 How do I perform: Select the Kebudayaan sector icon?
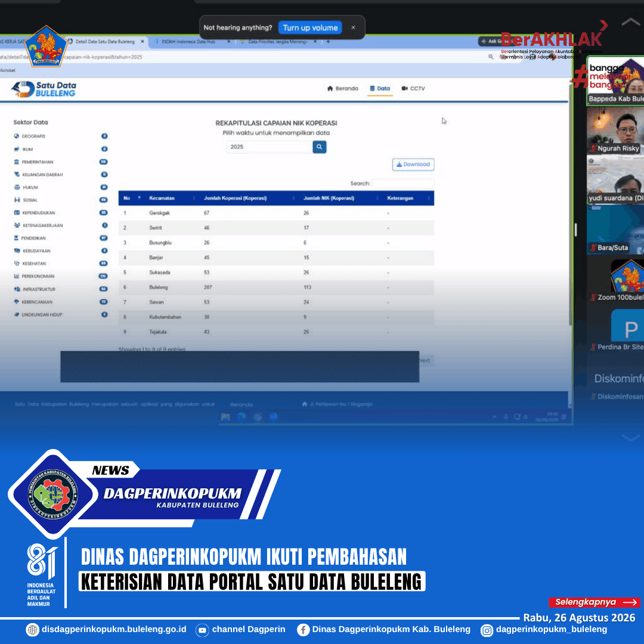17,250
